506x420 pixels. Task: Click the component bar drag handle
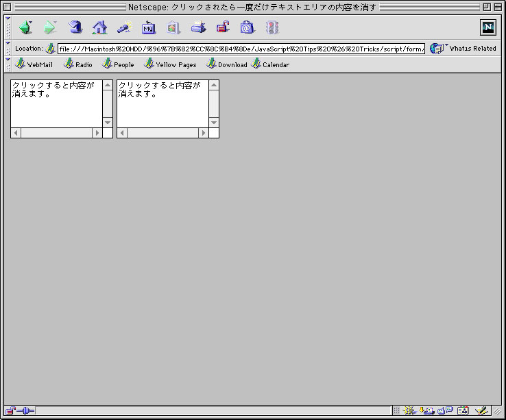pos(396,410)
